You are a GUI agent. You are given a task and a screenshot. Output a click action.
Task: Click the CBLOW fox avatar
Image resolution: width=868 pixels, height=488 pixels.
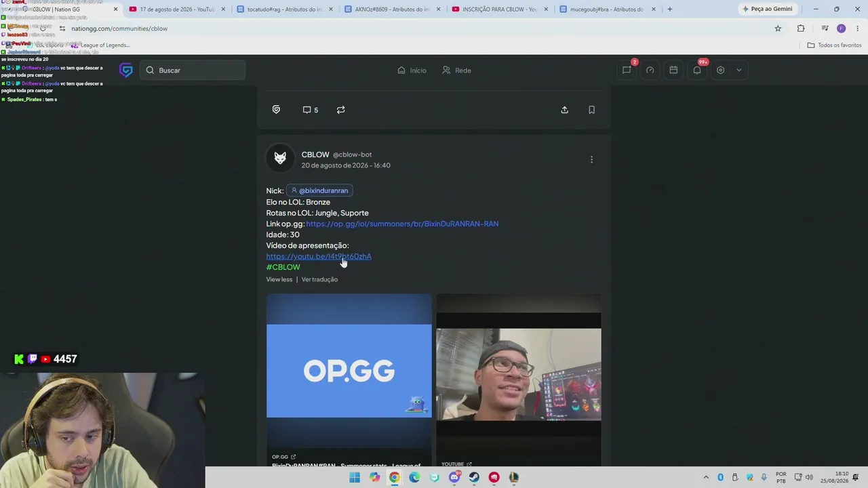tap(280, 159)
